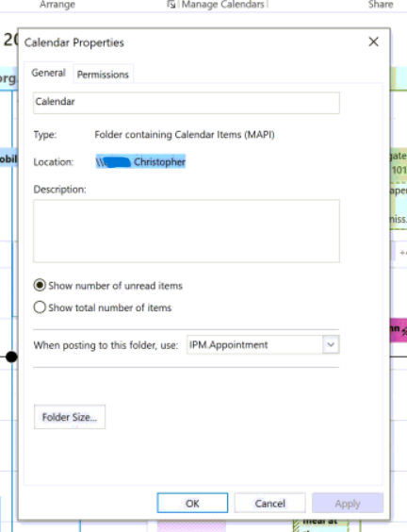
Task: Click the Arrange ribbon group label
Action: click(57, 4)
